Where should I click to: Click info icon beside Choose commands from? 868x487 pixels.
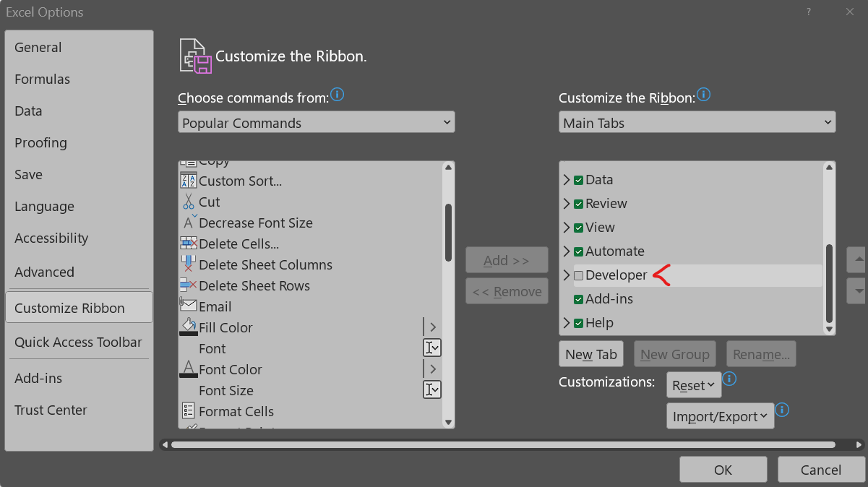click(x=337, y=95)
